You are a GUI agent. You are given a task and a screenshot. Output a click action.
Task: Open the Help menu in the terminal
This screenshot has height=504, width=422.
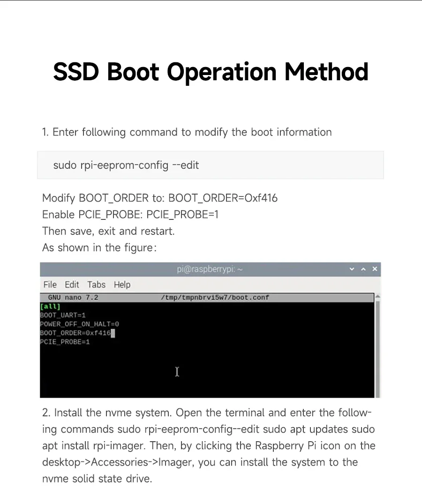point(122,285)
